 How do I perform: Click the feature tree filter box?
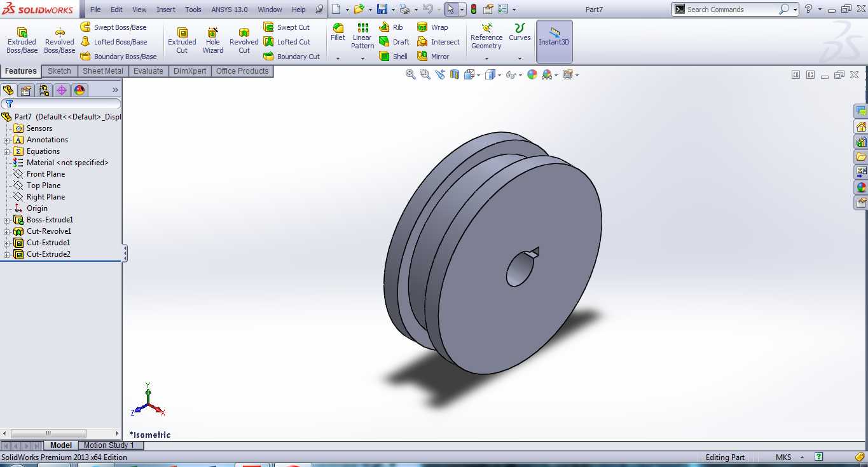coord(61,104)
